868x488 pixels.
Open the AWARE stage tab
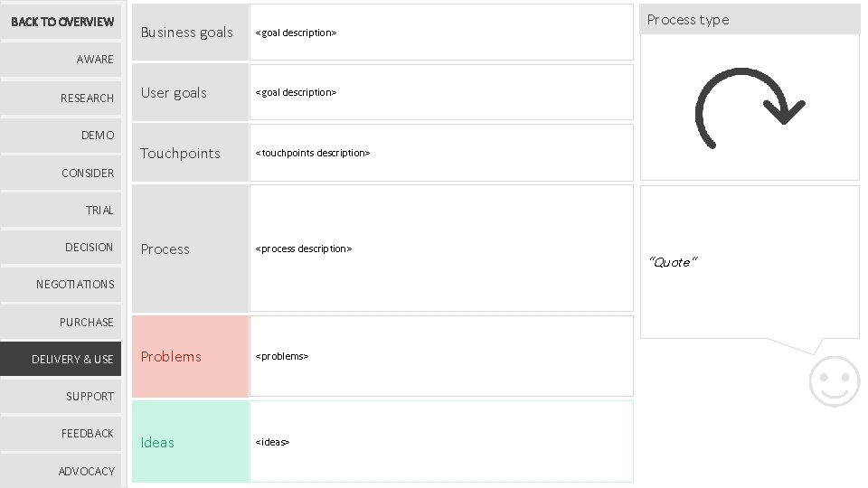[x=61, y=60]
